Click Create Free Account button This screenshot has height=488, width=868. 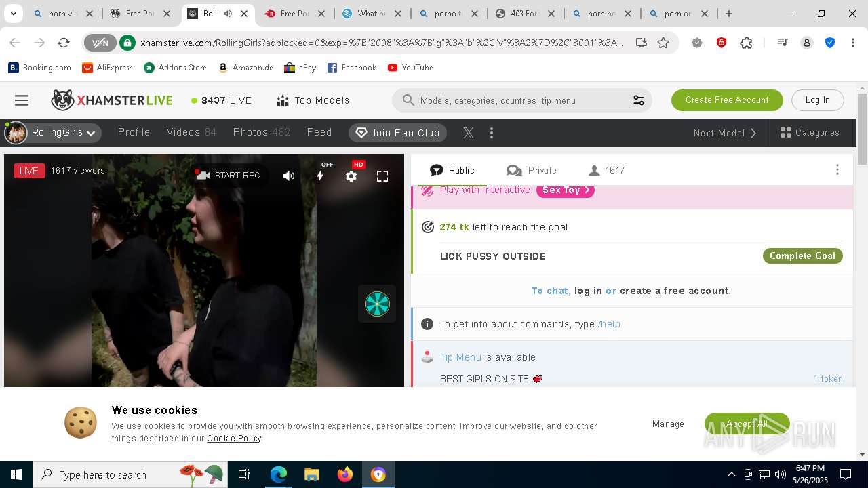[727, 100]
